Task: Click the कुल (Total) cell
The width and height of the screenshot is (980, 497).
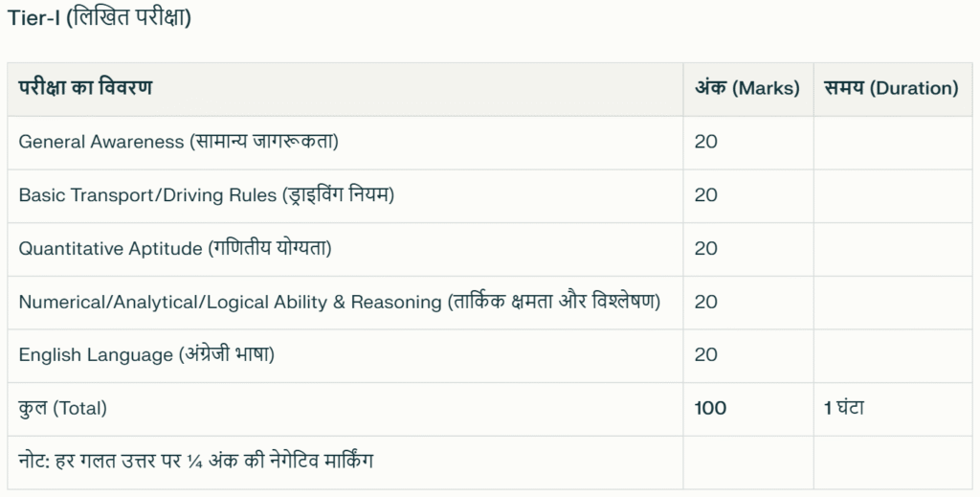Action: tap(62, 408)
